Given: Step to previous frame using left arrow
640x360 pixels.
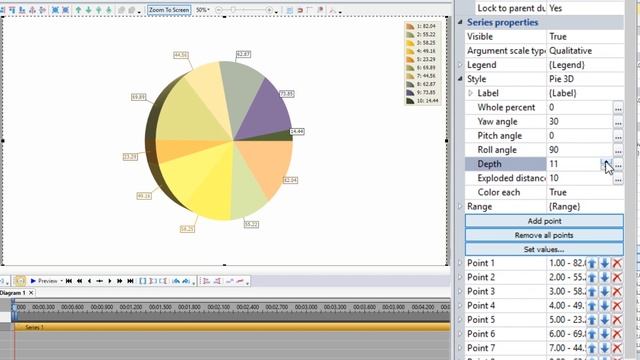Looking at the screenshot, I should 89,281.
